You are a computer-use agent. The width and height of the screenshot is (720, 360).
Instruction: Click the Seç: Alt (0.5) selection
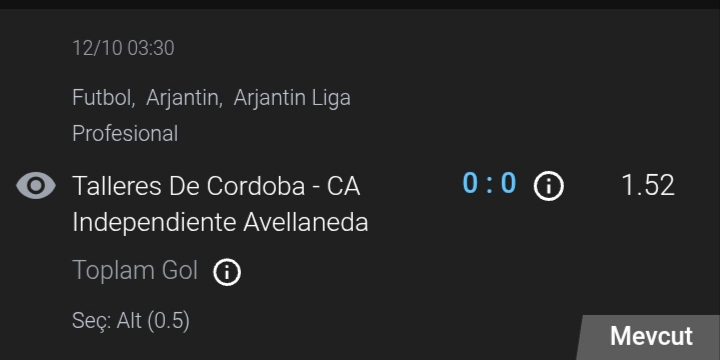coord(131,321)
